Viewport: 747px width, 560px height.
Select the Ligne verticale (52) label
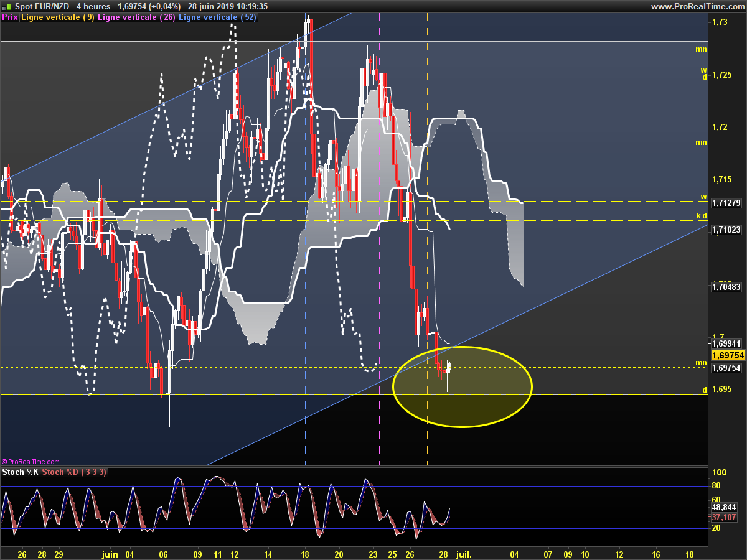point(218,17)
